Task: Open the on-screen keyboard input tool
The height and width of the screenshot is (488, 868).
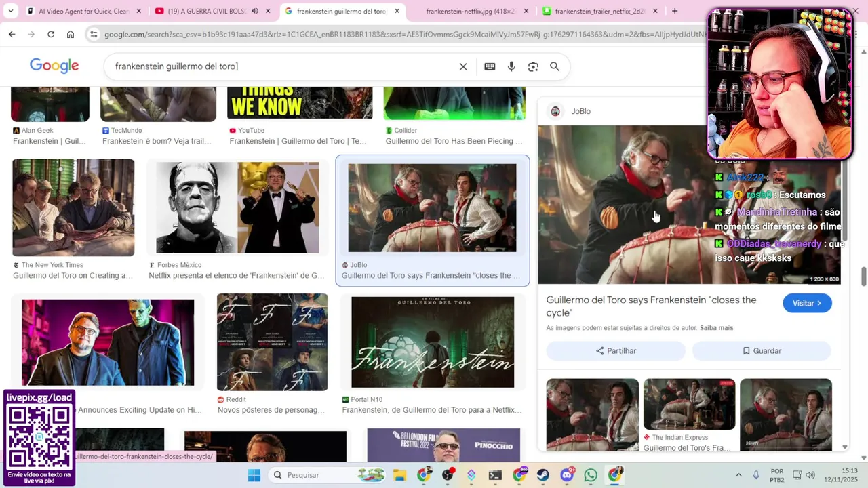Action: point(490,66)
